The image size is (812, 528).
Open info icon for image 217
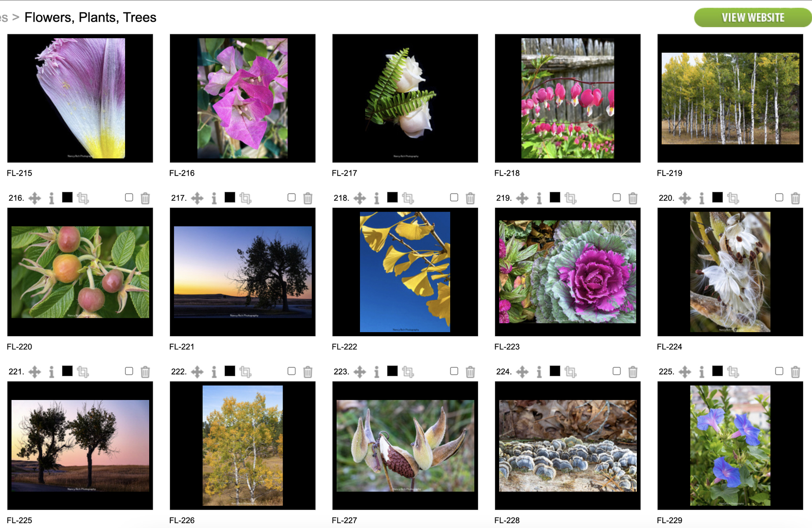214,198
